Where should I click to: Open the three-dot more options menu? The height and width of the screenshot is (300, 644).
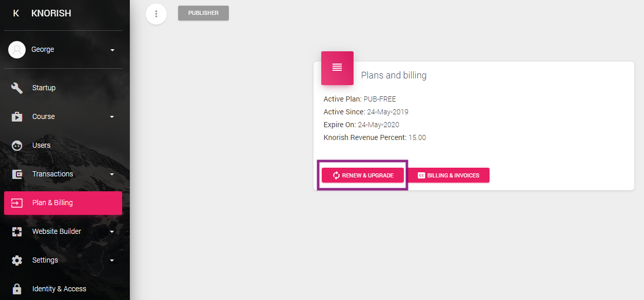point(157,14)
